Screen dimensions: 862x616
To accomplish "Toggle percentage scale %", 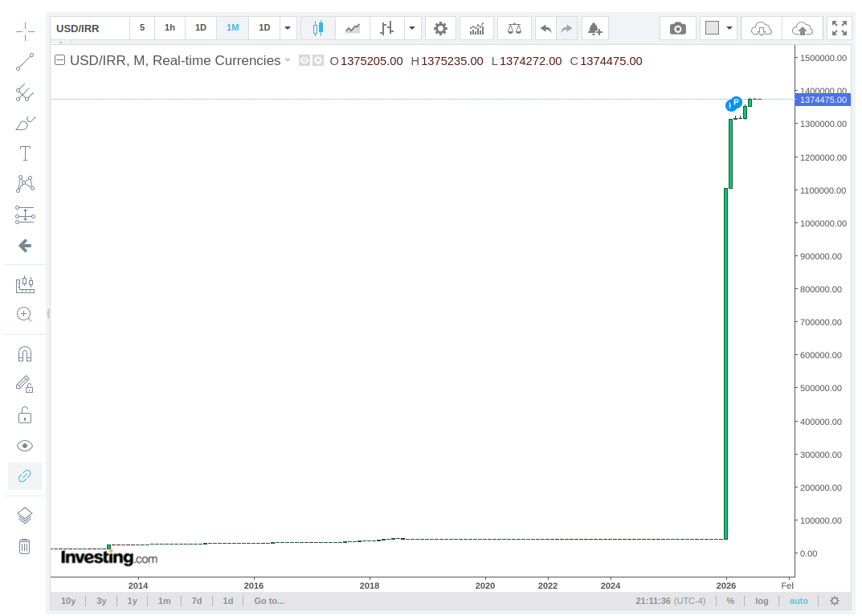I will (730, 601).
